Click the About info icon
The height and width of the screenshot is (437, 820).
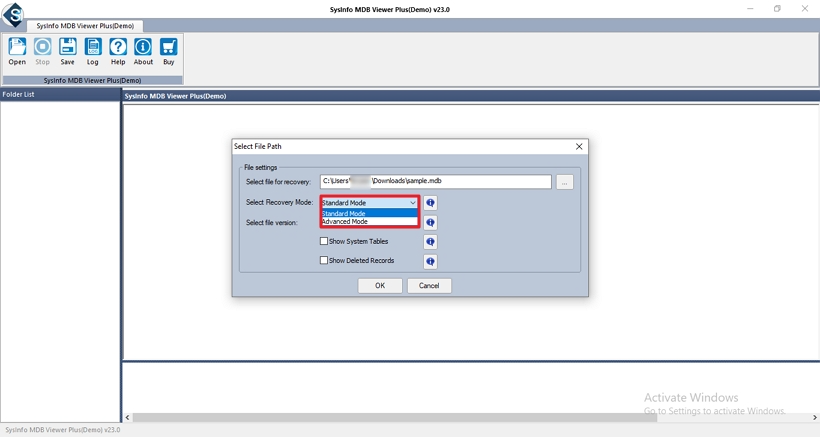[143, 51]
